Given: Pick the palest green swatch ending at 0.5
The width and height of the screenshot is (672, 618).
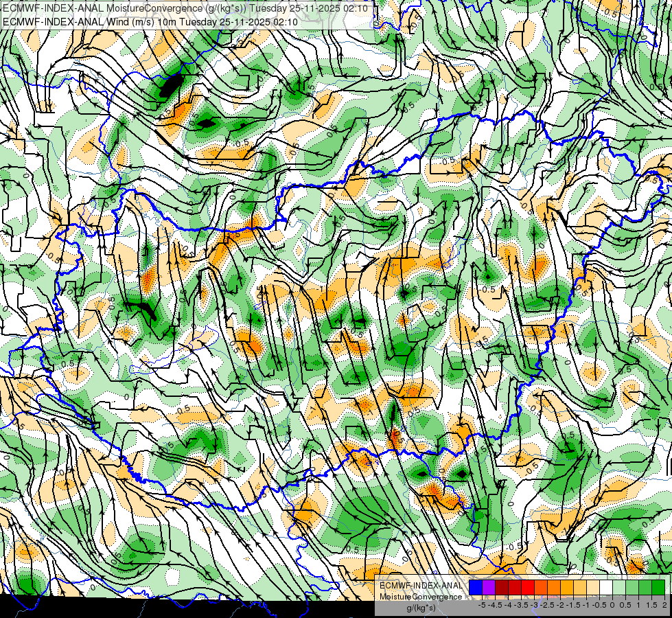Looking at the screenshot, I should 619,588.
